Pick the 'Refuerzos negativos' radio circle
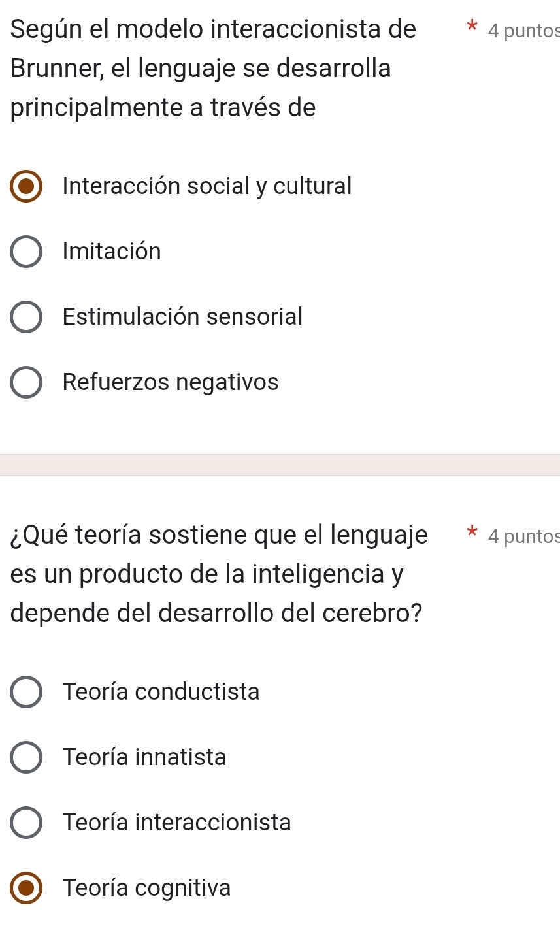This screenshot has width=560, height=935. (x=26, y=382)
